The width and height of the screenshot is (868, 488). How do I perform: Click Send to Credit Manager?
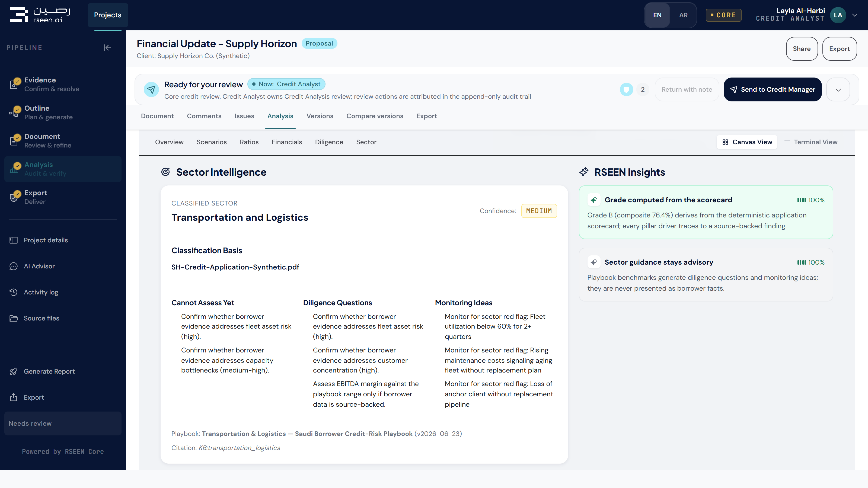[772, 89]
